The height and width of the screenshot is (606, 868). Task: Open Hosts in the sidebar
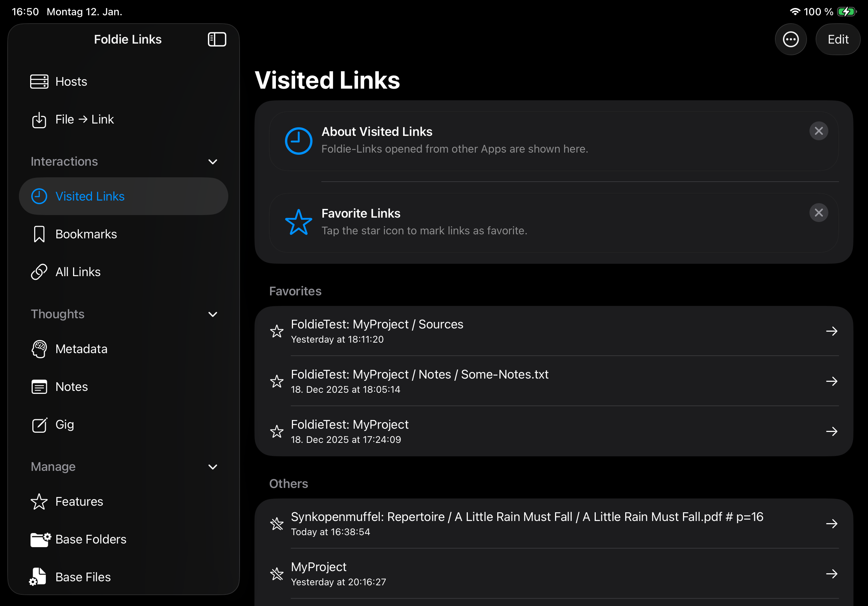tap(71, 82)
